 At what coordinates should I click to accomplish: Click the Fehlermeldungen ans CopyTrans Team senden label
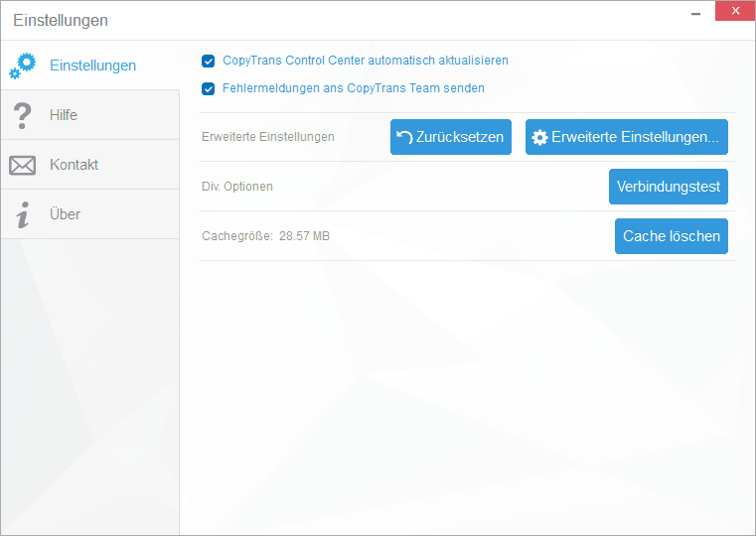[x=354, y=88]
